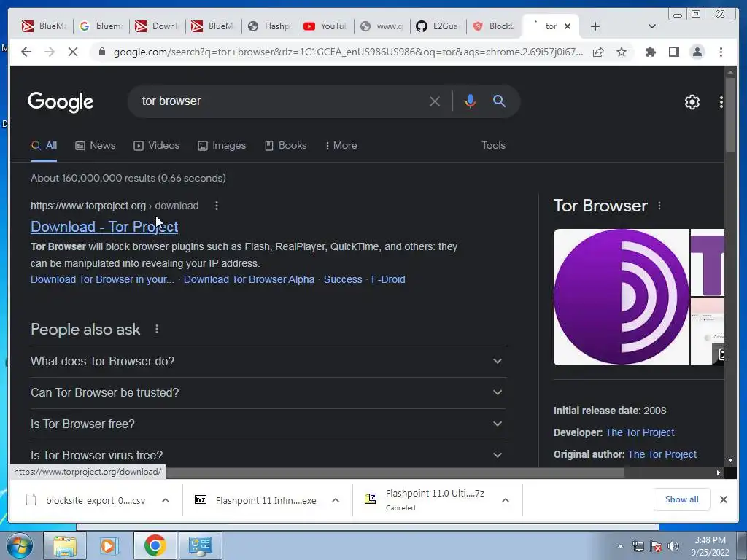Open options for blocksite_export csv download
Image resolution: width=747 pixels, height=560 pixels.
166,500
